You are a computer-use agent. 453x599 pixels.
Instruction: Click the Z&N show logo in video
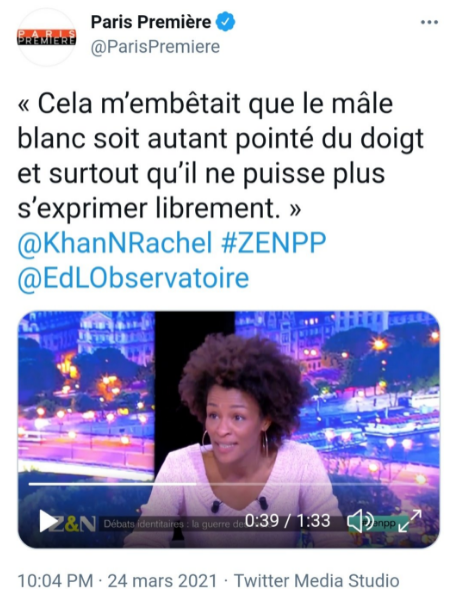click(74, 524)
